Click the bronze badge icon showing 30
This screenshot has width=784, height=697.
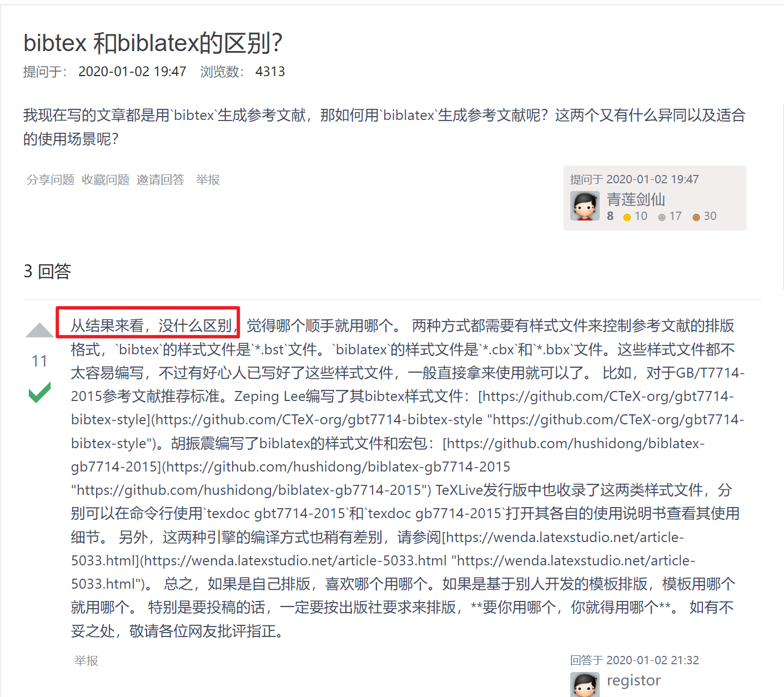(x=696, y=217)
